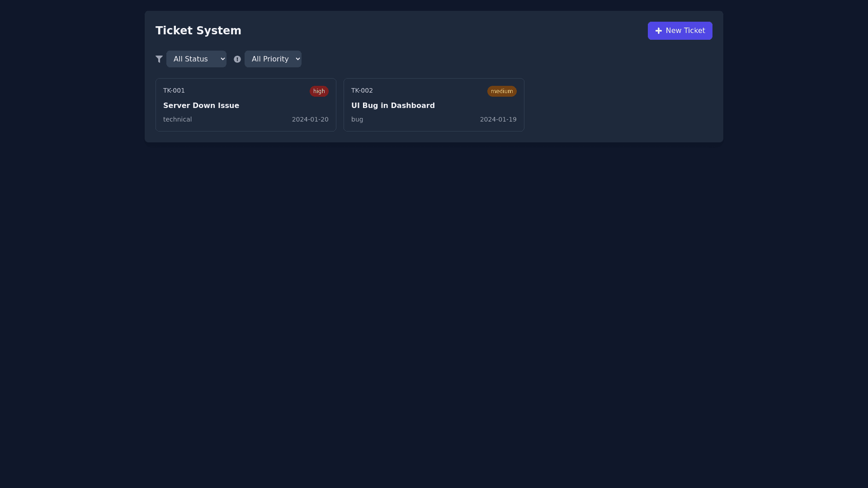Click the Ticket System heading
Image resolution: width=868 pixels, height=488 pixels.
(x=198, y=31)
